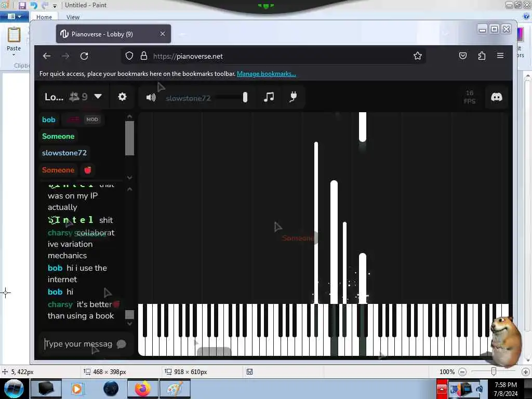This screenshot has width=532, height=399.
Task: Switch to Paint in taskbar
Action: (x=175, y=389)
